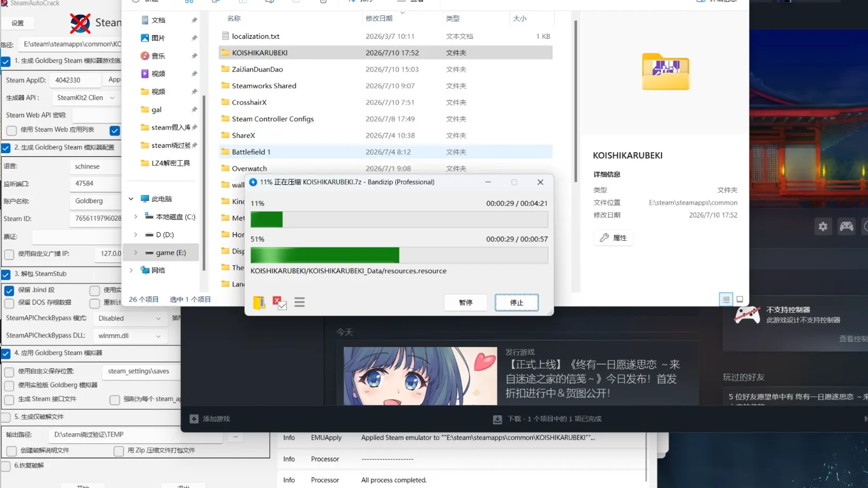This screenshot has width=868, height=488.
Task: Click the Steam controller icon next to the gear
Action: tap(846, 226)
